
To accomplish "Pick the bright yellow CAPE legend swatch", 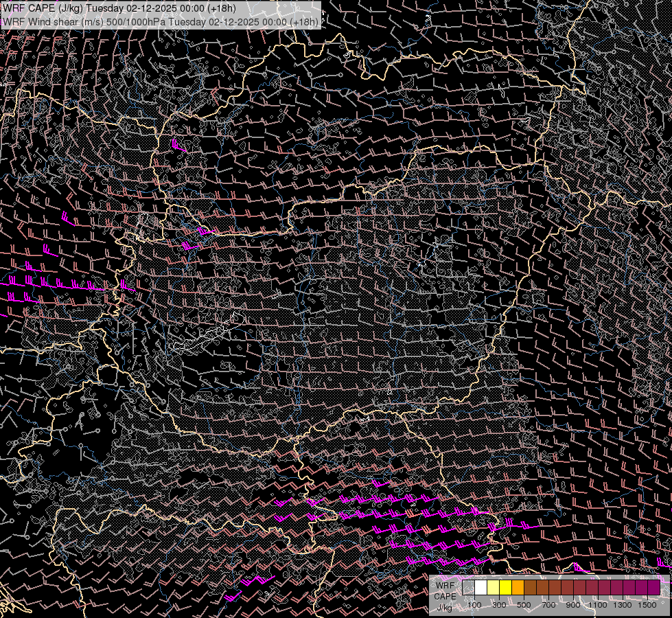I will 505,588.
